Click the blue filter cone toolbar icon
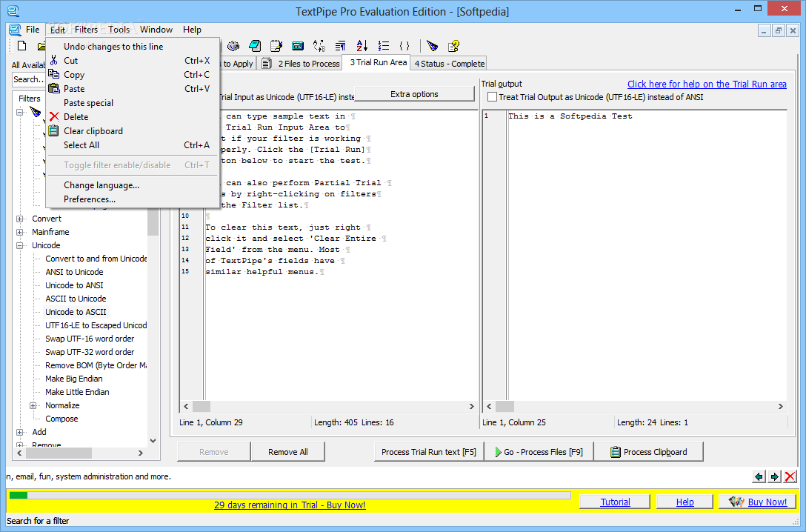 [433, 46]
